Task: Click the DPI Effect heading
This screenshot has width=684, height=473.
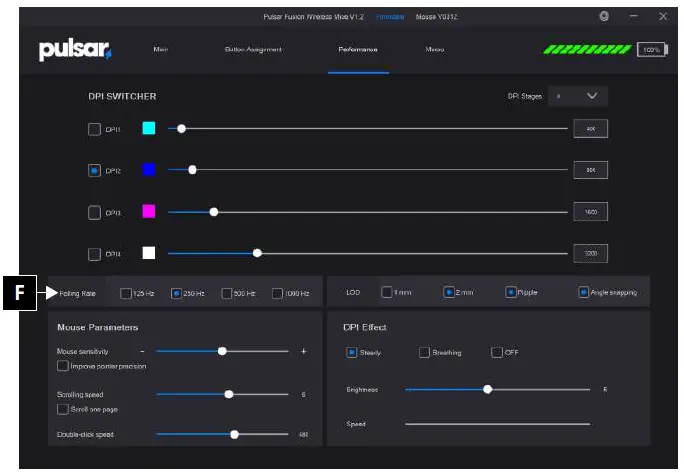Action: [365, 327]
